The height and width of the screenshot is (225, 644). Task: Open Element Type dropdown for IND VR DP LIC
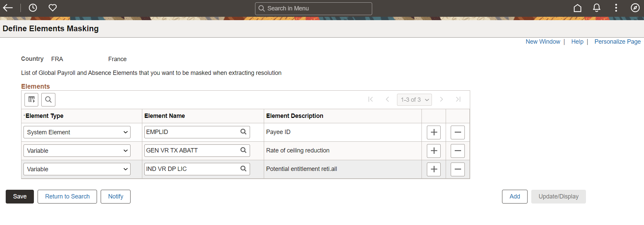pyautogui.click(x=77, y=169)
